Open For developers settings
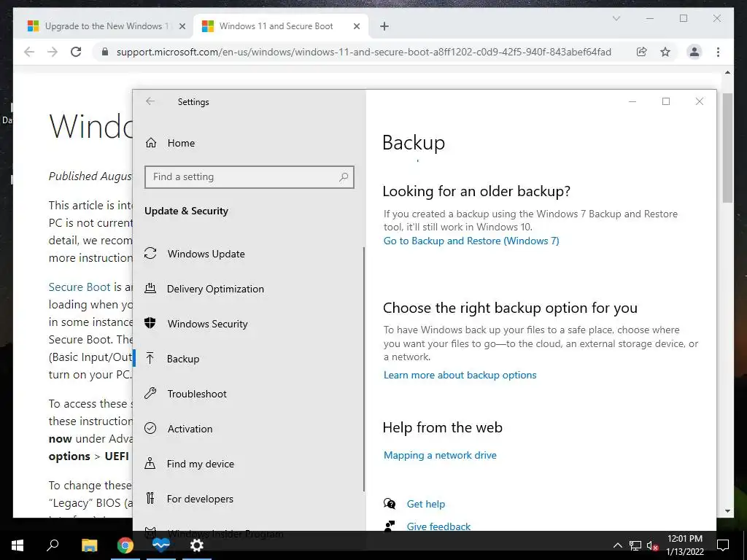This screenshot has width=747, height=560. click(200, 499)
